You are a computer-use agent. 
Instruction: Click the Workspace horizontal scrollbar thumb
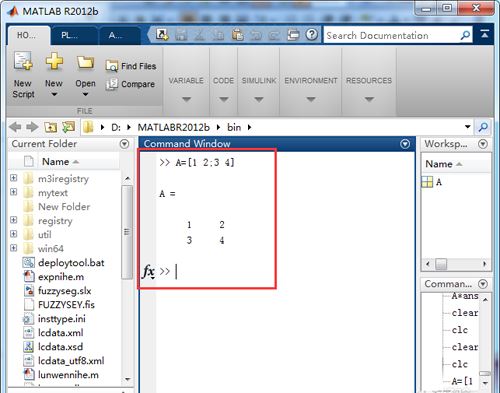(x=441, y=264)
